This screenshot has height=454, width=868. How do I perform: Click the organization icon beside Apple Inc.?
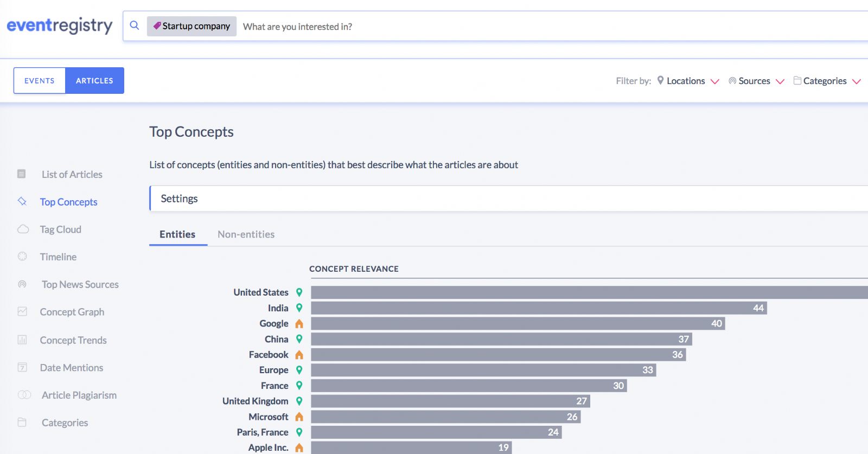[x=299, y=448]
